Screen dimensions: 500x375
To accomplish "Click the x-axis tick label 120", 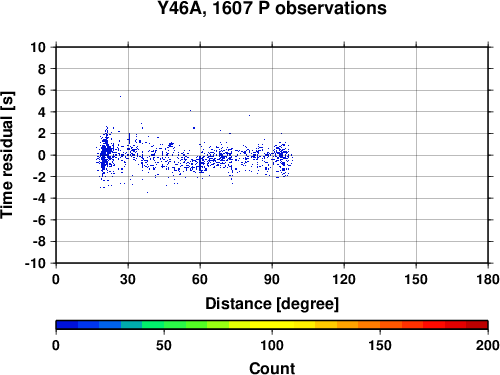I will coord(344,279).
